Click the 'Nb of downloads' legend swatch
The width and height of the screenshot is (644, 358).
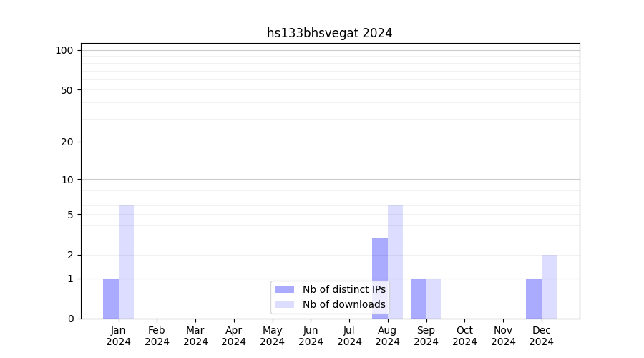[x=284, y=304]
